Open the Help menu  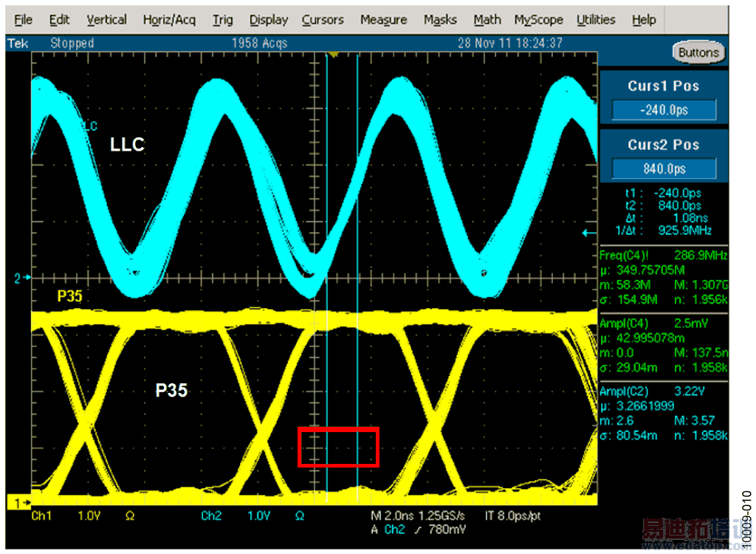(644, 20)
